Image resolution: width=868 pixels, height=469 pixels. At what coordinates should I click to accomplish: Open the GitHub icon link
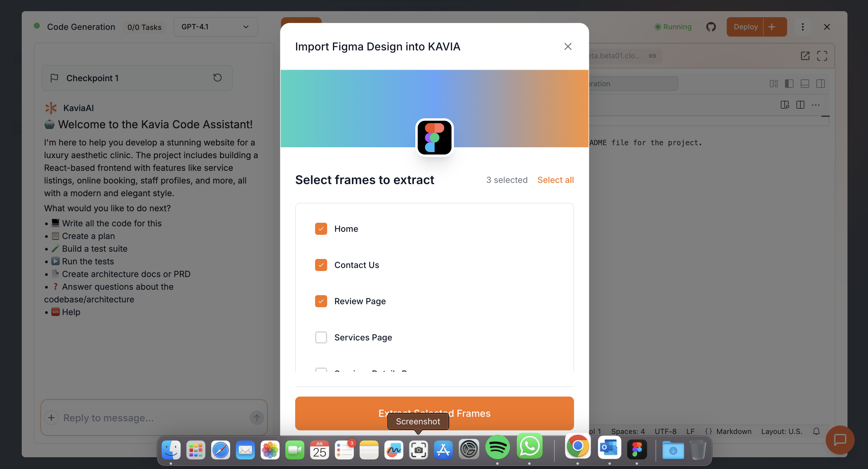[711, 27]
